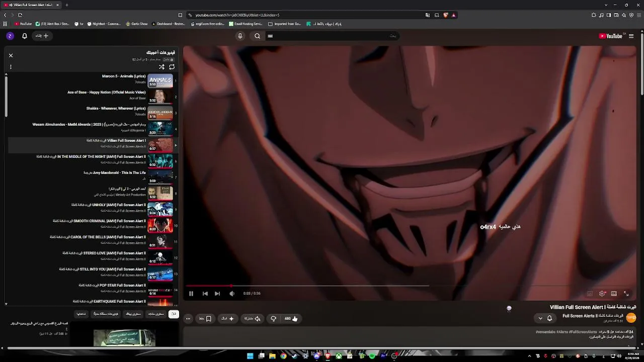
Task: Play EARTHQUAKE Full Screen Alert II
Action: [109, 302]
